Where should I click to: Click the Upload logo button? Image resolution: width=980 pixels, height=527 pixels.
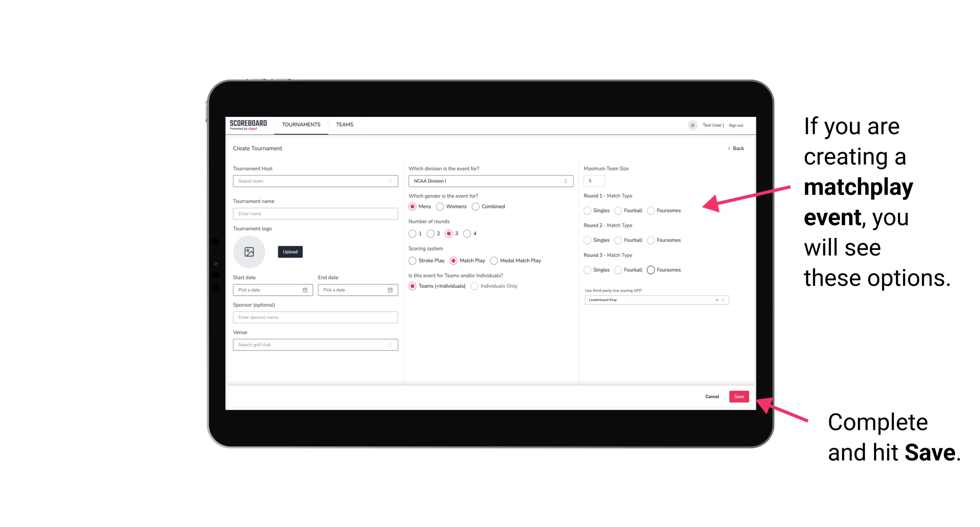click(290, 252)
